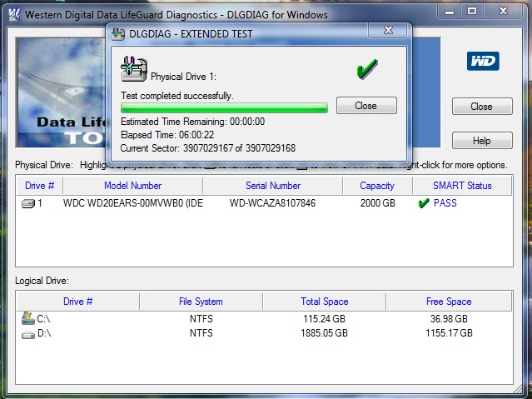This screenshot has width=532, height=399.
Task: Click the drive tools icon beside Physical Drive 1
Action: tap(134, 68)
